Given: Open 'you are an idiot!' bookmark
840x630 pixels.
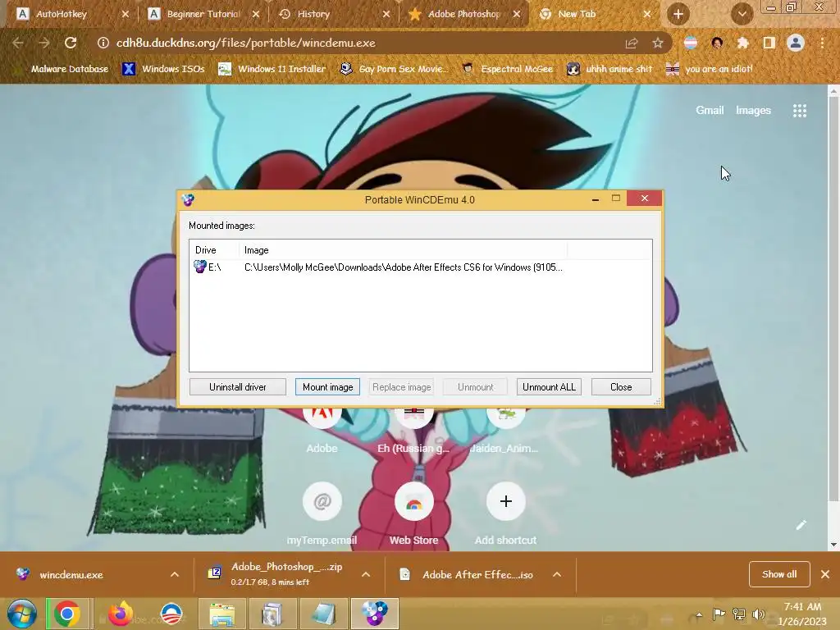Looking at the screenshot, I should point(710,69).
